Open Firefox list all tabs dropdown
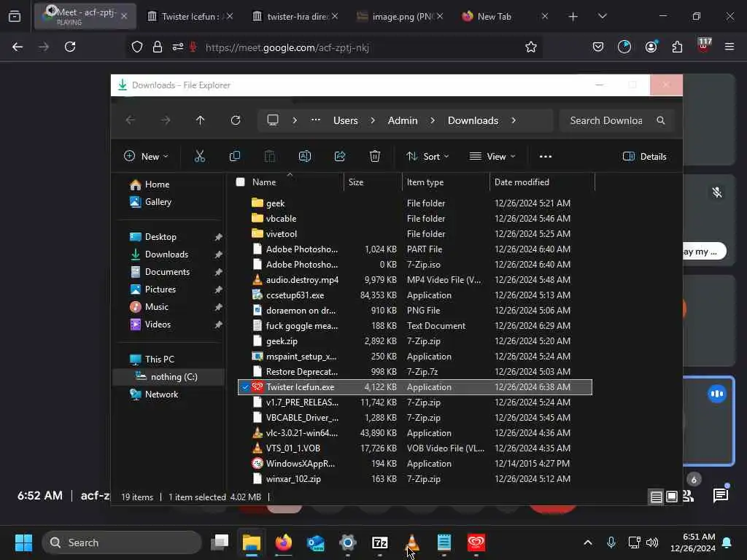 click(602, 16)
